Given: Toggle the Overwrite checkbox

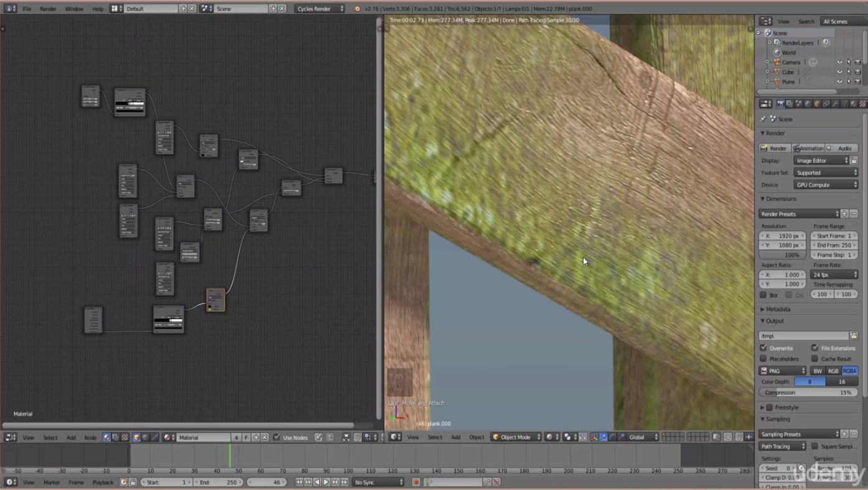Looking at the screenshot, I should coord(763,348).
